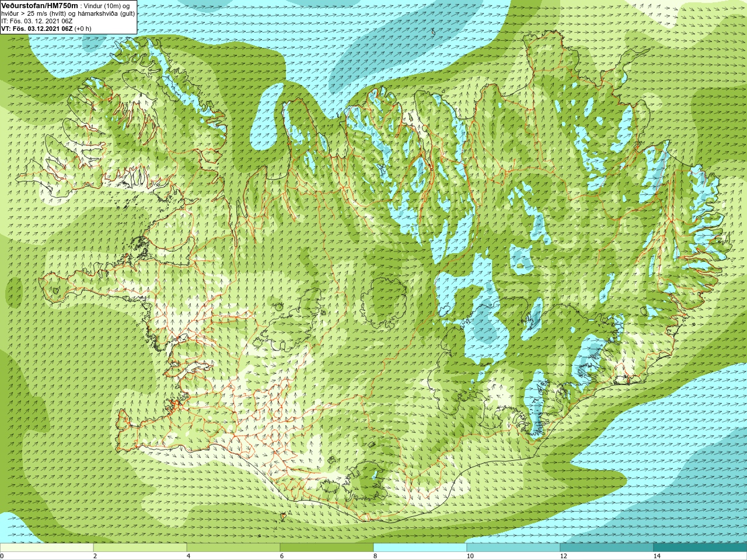Viewport: 747px width, 560px height.
Task: Click the legend scale label '2'
Action: [x=95, y=556]
